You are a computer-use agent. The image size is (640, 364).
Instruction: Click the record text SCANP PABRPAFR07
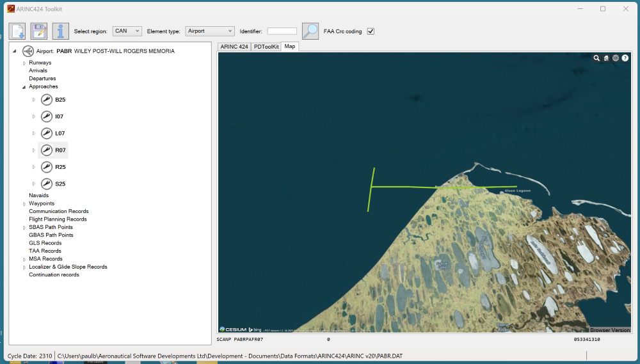(x=240, y=339)
